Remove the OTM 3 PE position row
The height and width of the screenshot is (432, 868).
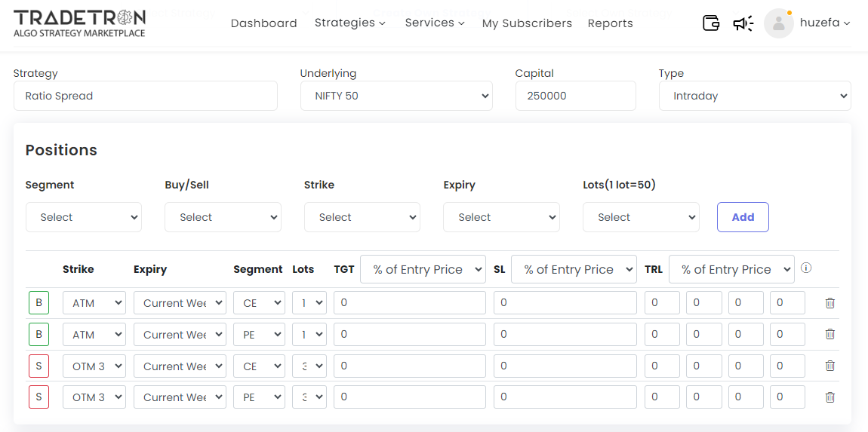coord(830,397)
